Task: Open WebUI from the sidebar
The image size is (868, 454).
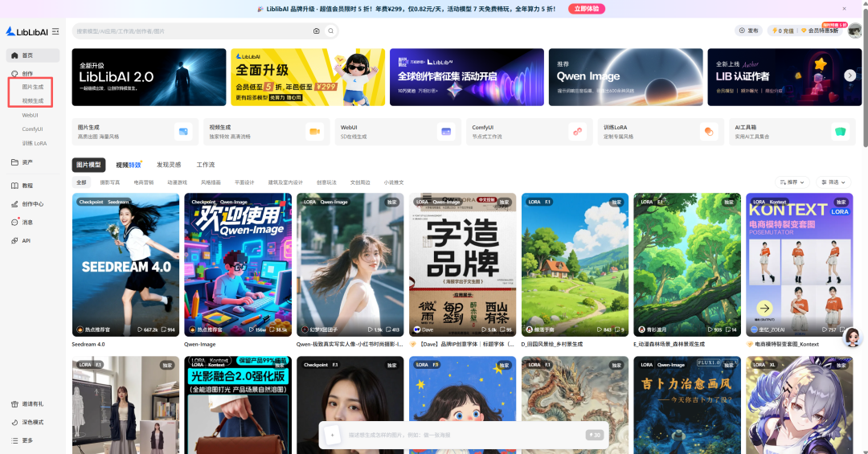Action: click(x=31, y=115)
